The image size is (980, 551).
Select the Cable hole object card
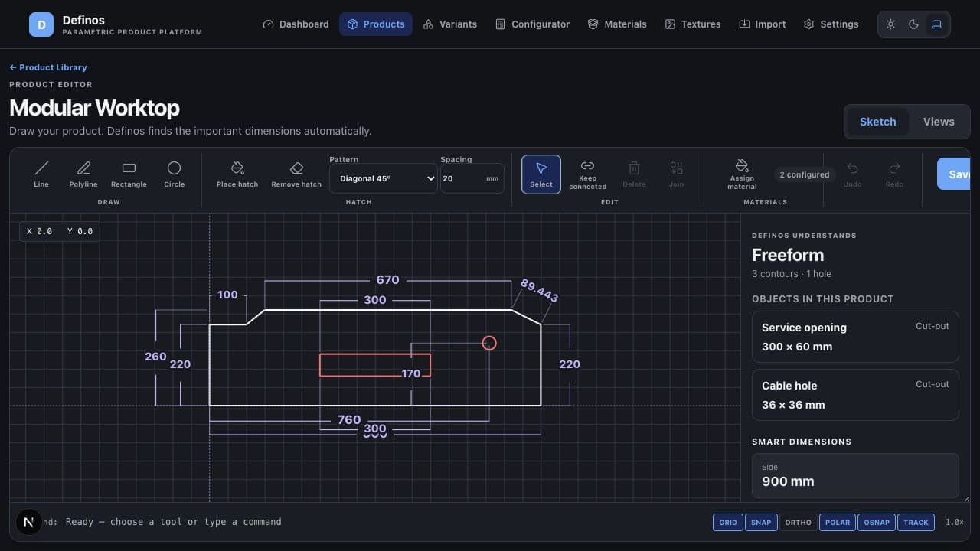pyautogui.click(x=855, y=395)
